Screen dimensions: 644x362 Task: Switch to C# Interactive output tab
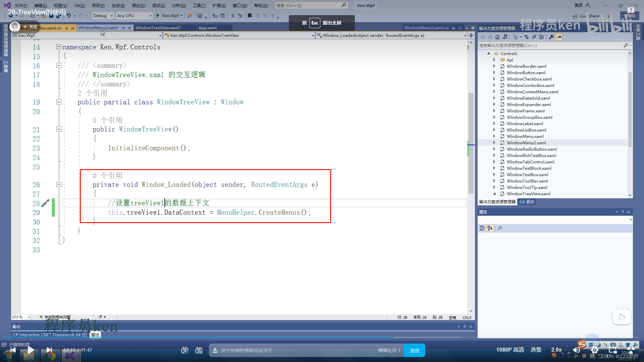point(50,334)
